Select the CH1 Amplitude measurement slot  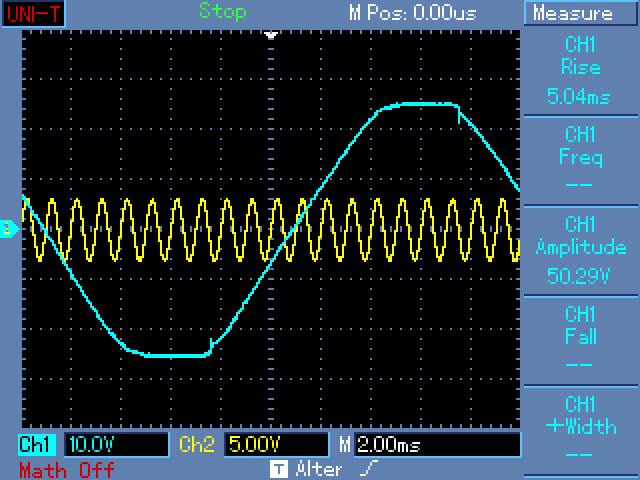pyautogui.click(x=580, y=251)
